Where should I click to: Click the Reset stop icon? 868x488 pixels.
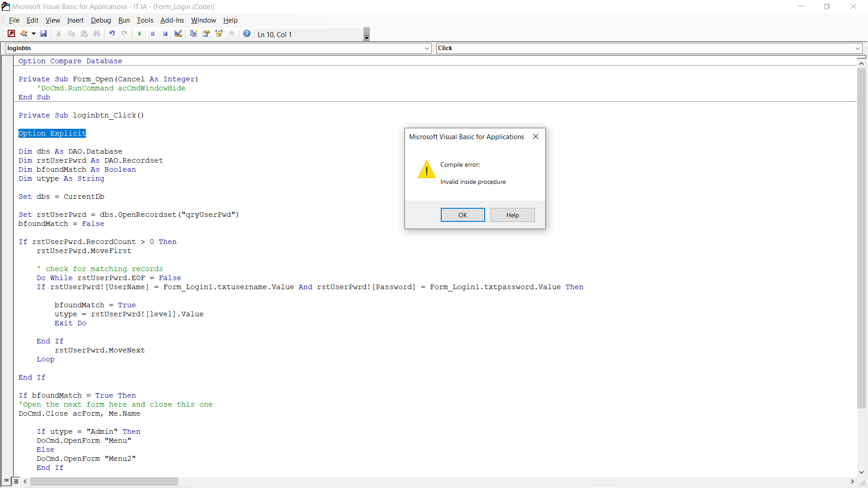pos(165,34)
